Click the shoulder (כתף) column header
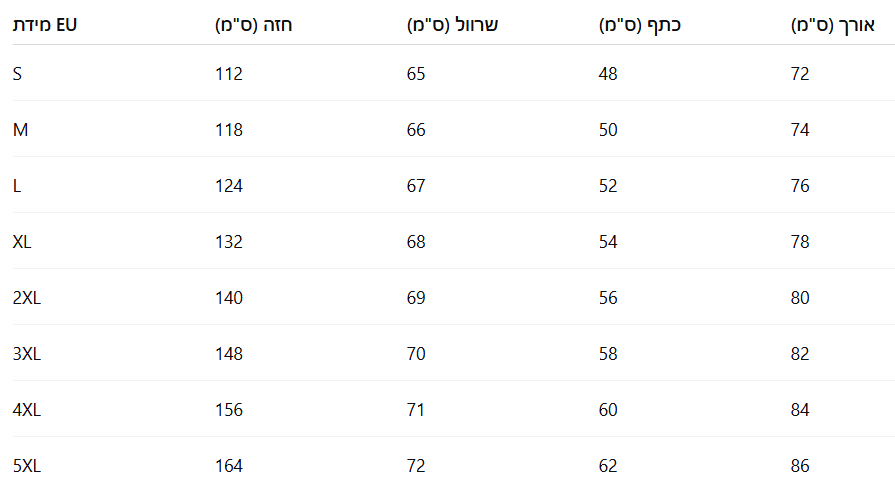The height and width of the screenshot is (490, 895). [x=639, y=25]
